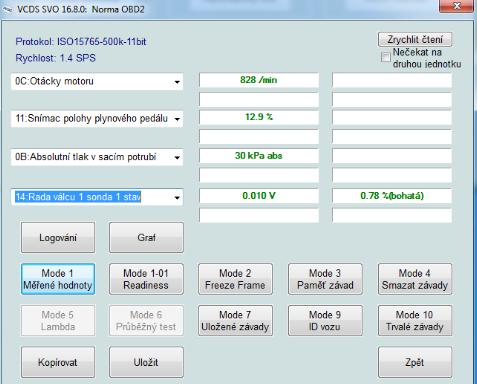Open Mode 3 Paměť závad

(x=325, y=279)
